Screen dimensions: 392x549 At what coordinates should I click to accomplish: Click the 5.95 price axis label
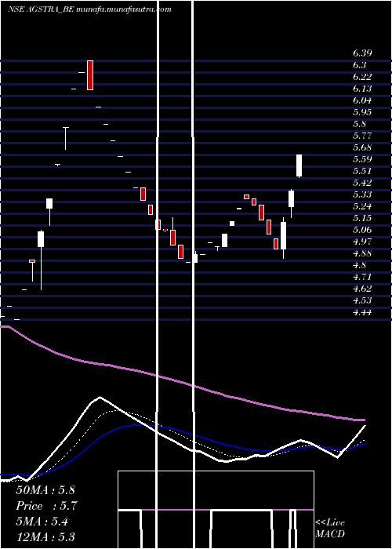click(x=362, y=112)
